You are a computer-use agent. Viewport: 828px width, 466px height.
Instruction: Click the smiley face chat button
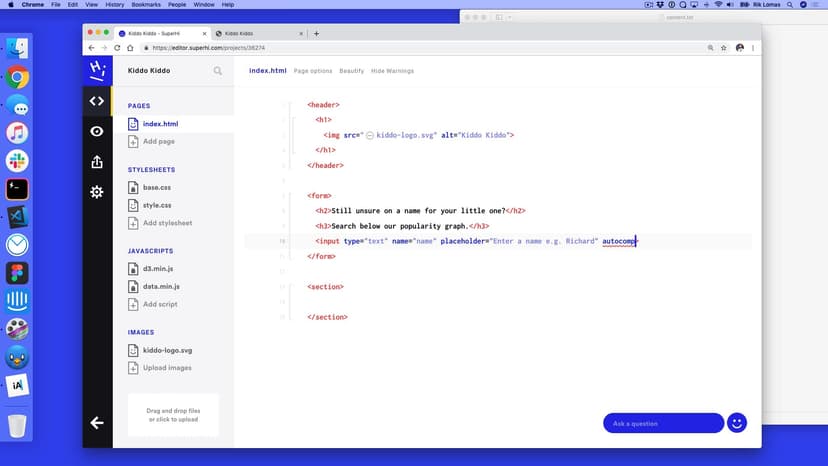tap(737, 423)
